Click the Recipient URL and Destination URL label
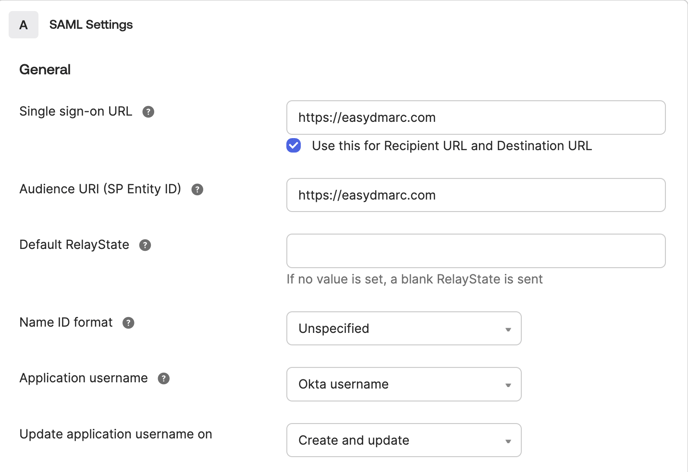Image resolution: width=688 pixels, height=472 pixels. pos(452,146)
